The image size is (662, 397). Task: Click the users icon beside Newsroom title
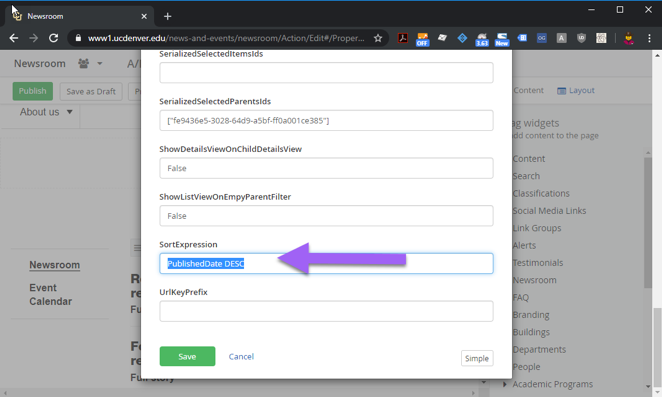point(84,63)
